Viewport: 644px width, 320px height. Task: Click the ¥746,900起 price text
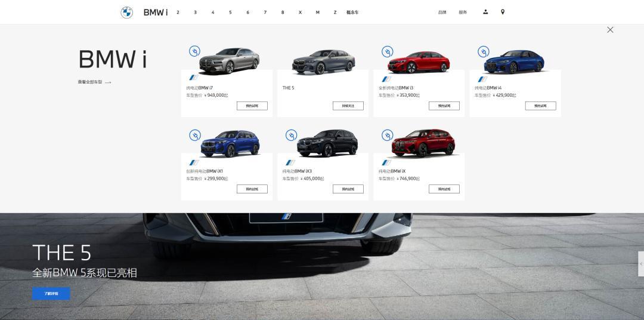click(x=408, y=179)
